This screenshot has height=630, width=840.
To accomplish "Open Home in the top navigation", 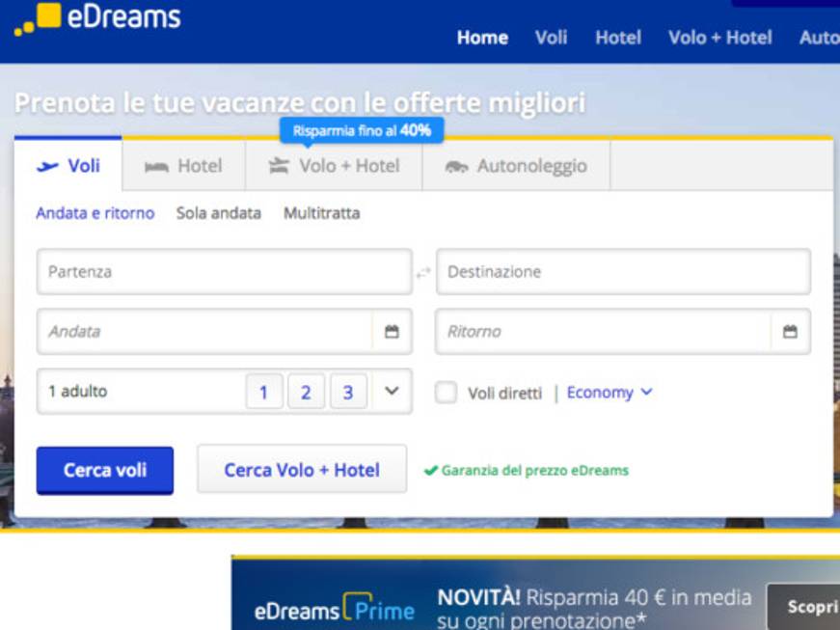I will point(482,38).
